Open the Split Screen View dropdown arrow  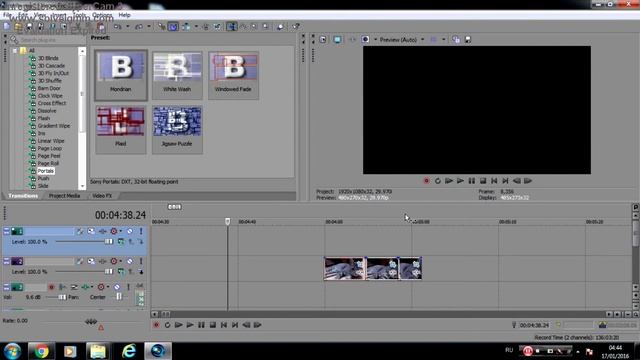pyautogui.click(x=375, y=40)
